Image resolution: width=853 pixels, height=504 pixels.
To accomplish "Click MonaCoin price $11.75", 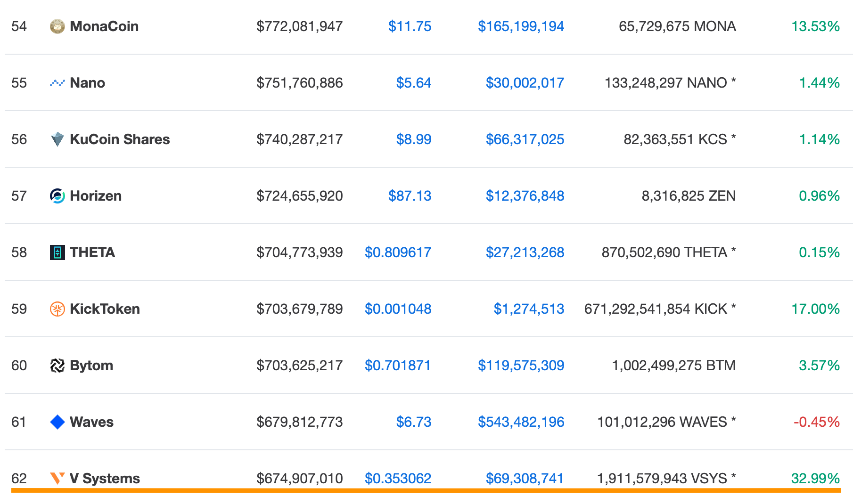I will tap(410, 26).
